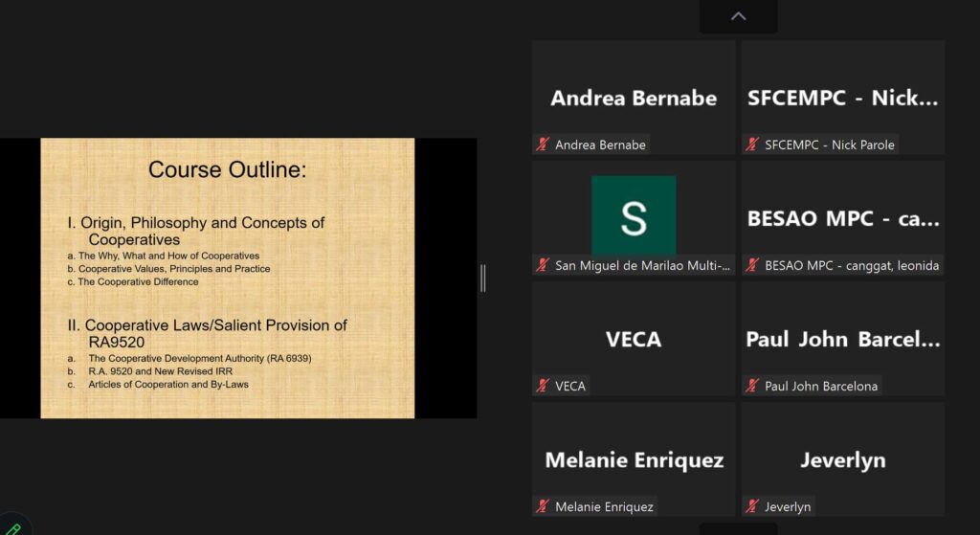Click Paul John Barcelona's muted mic icon
Image resolution: width=980 pixels, height=535 pixels.
point(752,386)
